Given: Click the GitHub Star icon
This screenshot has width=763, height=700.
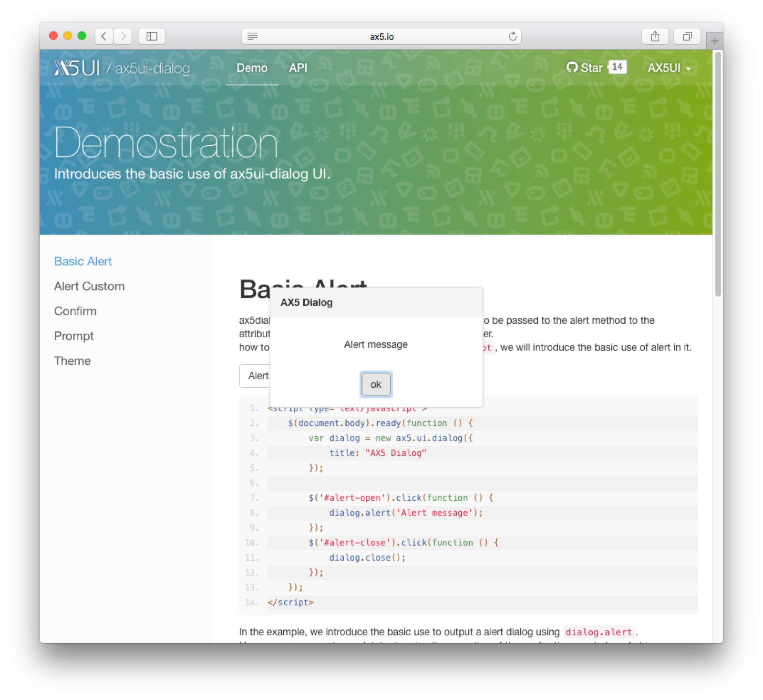Looking at the screenshot, I should (x=572, y=68).
